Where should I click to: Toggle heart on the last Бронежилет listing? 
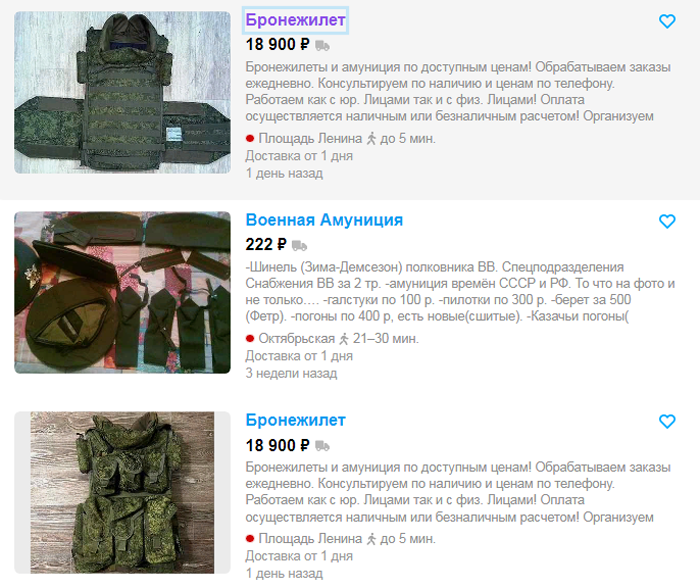667,421
